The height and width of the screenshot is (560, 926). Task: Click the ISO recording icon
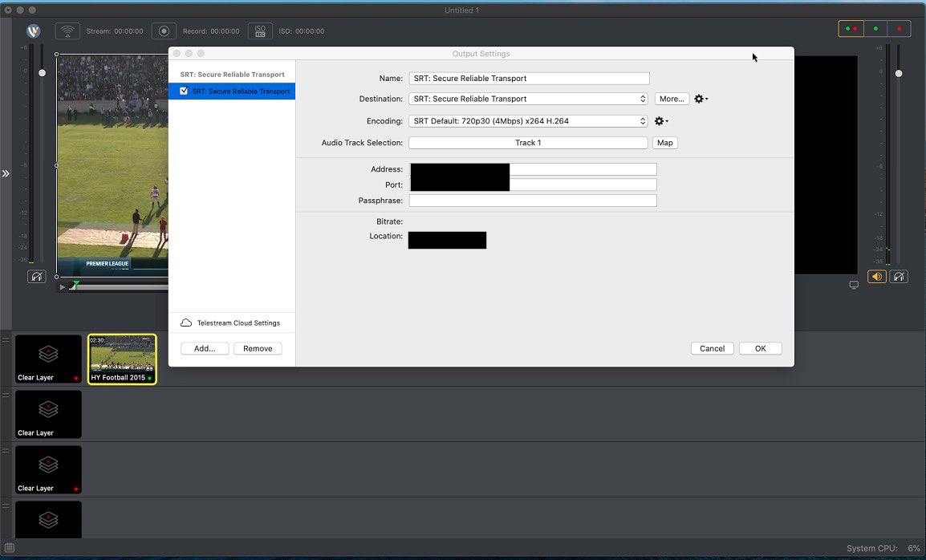260,30
